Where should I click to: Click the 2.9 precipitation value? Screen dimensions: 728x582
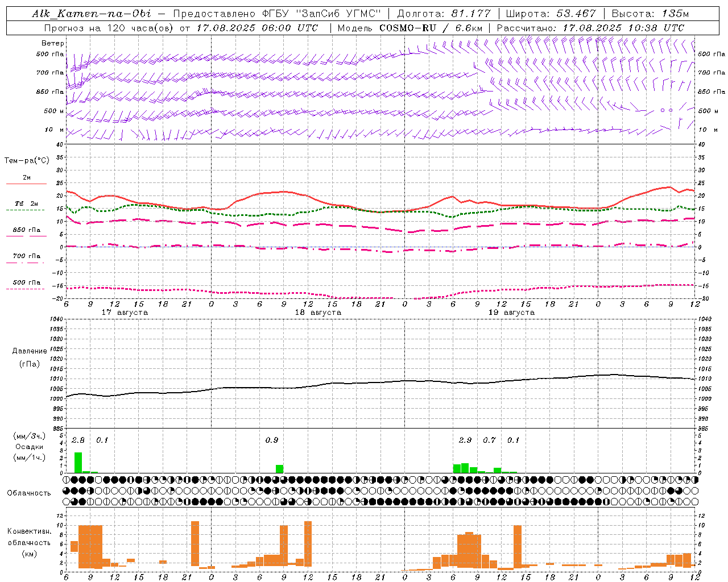[465, 440]
